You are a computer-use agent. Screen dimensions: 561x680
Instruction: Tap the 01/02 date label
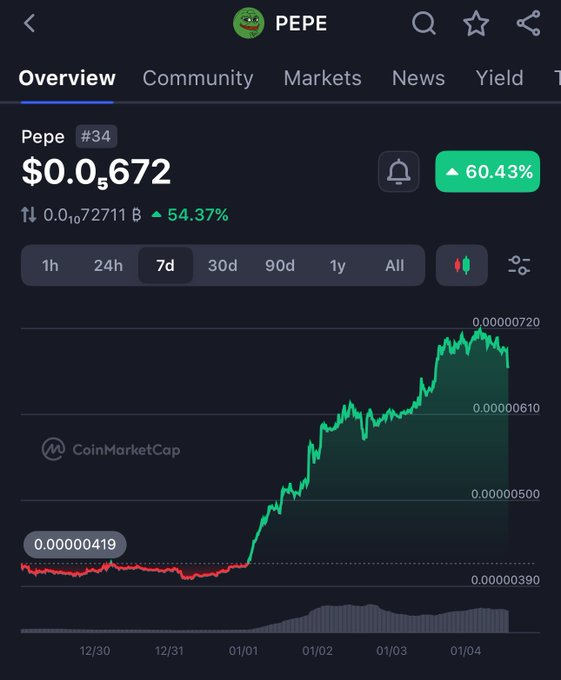tap(317, 651)
